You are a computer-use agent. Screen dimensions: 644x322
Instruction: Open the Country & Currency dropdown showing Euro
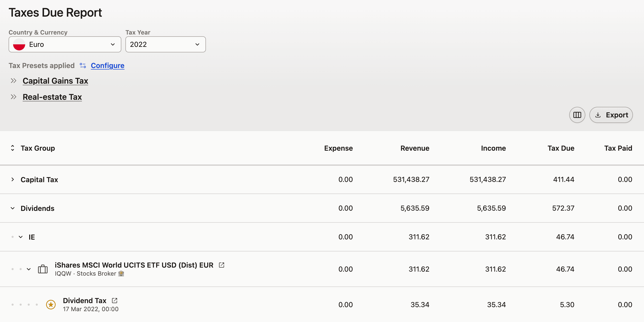tap(64, 44)
